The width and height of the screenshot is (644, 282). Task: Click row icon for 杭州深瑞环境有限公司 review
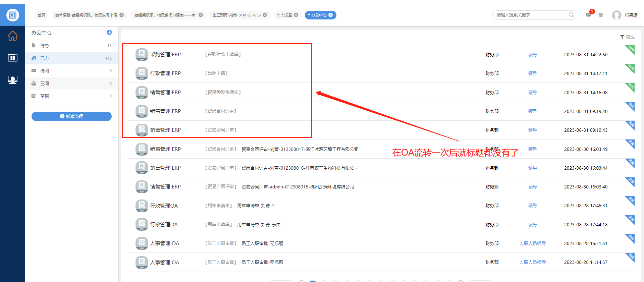pos(142,187)
